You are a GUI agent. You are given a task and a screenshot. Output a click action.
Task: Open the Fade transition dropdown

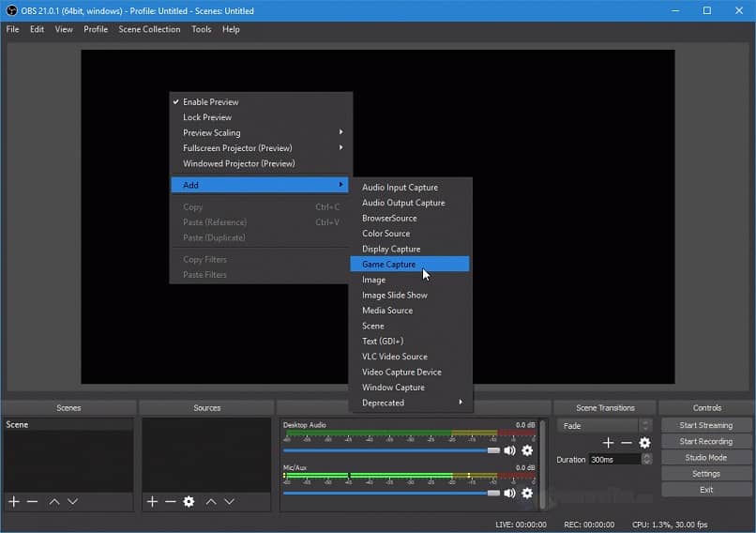(605, 426)
